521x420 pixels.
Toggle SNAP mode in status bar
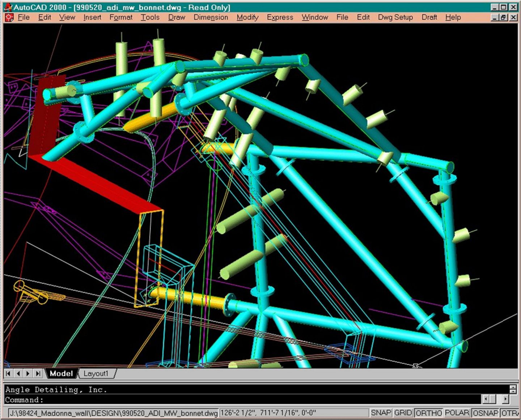pyautogui.click(x=381, y=413)
